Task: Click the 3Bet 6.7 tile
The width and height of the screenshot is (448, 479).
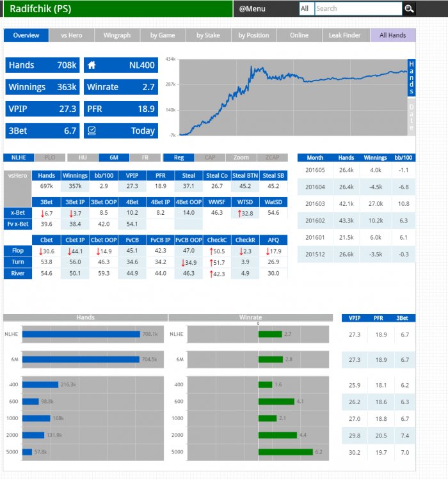Action: [x=42, y=130]
